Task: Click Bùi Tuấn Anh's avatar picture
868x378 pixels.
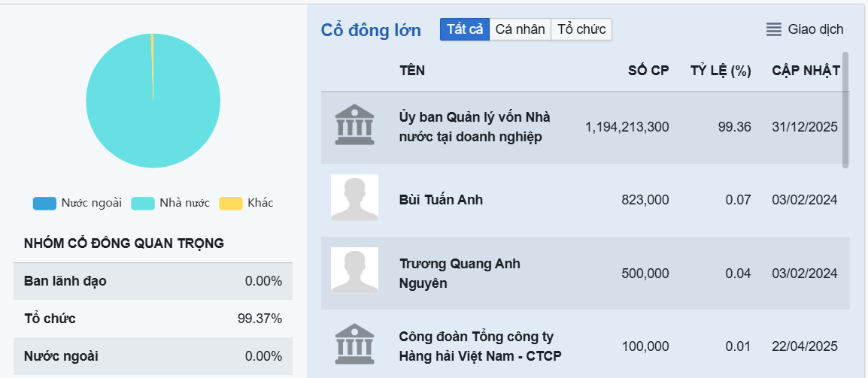Action: tap(354, 198)
